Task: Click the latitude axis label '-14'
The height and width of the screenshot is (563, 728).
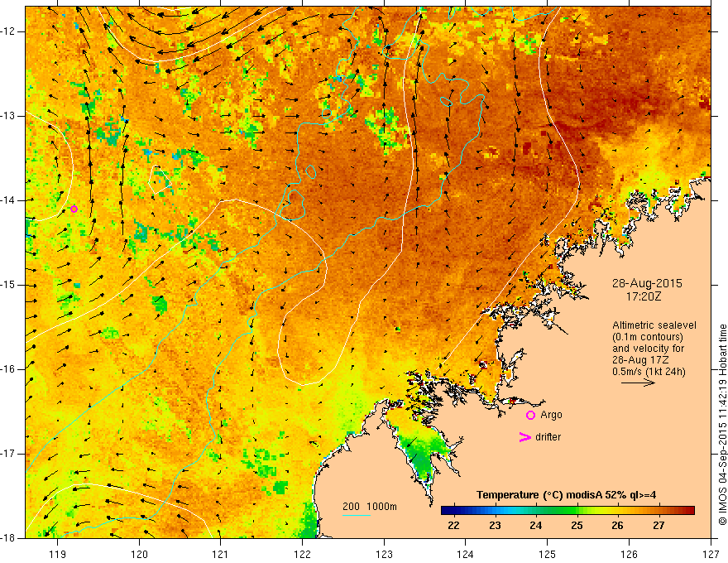Action: coord(8,200)
